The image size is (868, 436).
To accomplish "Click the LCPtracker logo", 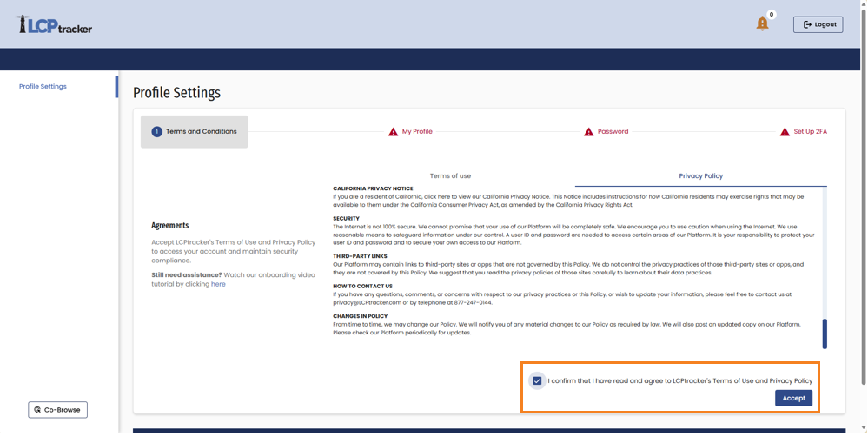I will 54,25.
